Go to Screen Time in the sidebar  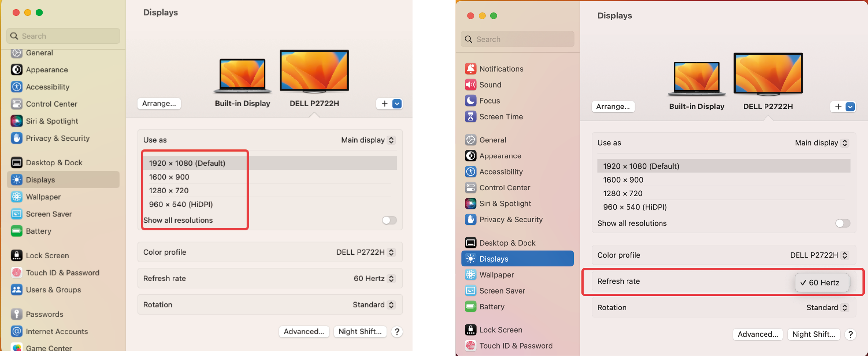501,116
